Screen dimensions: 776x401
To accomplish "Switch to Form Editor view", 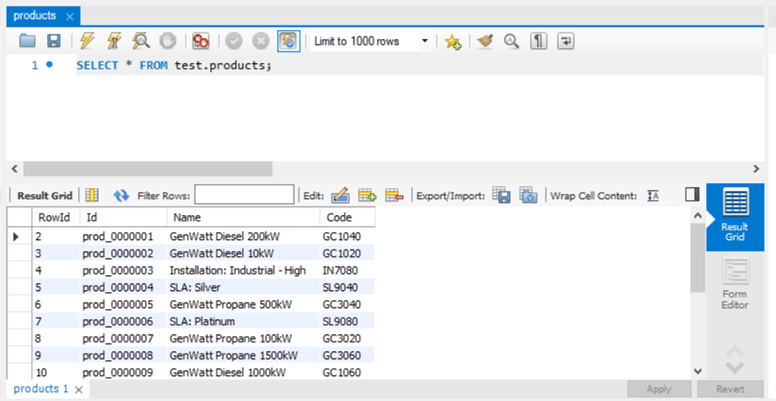I will [735, 285].
